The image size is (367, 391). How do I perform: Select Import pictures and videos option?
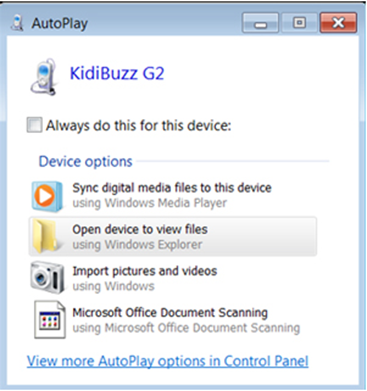click(x=173, y=278)
